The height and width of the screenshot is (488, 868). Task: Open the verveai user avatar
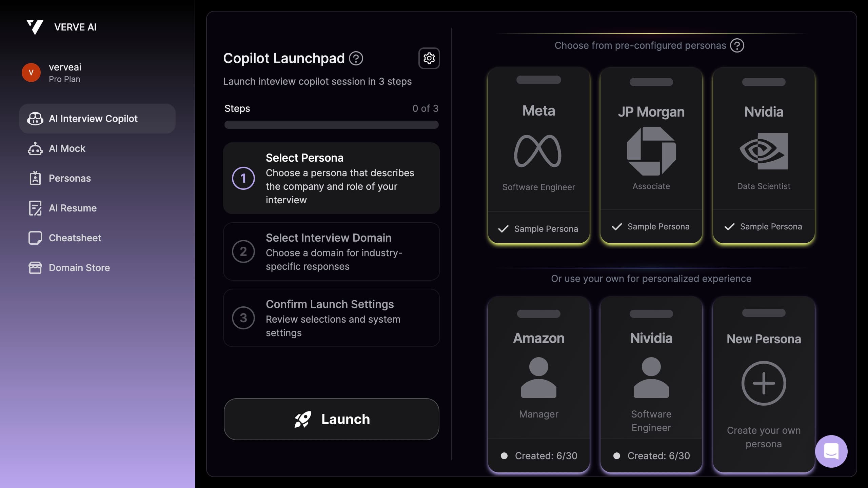pos(31,73)
